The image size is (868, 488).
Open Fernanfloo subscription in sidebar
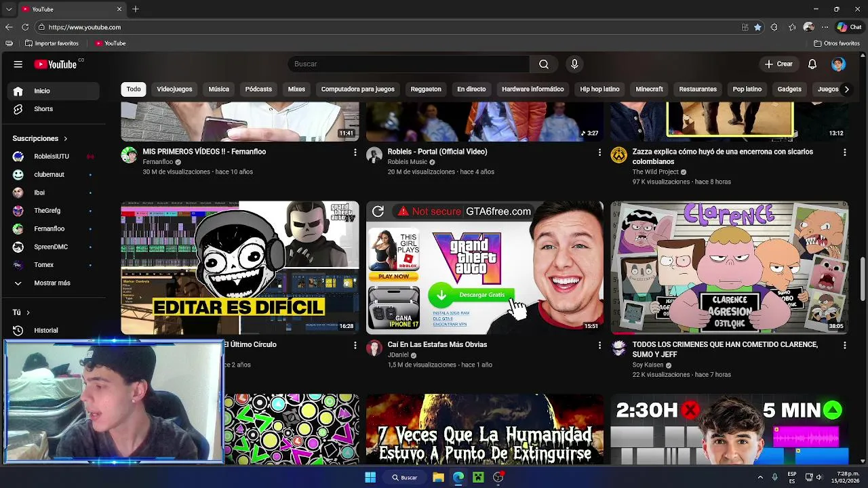point(53,229)
